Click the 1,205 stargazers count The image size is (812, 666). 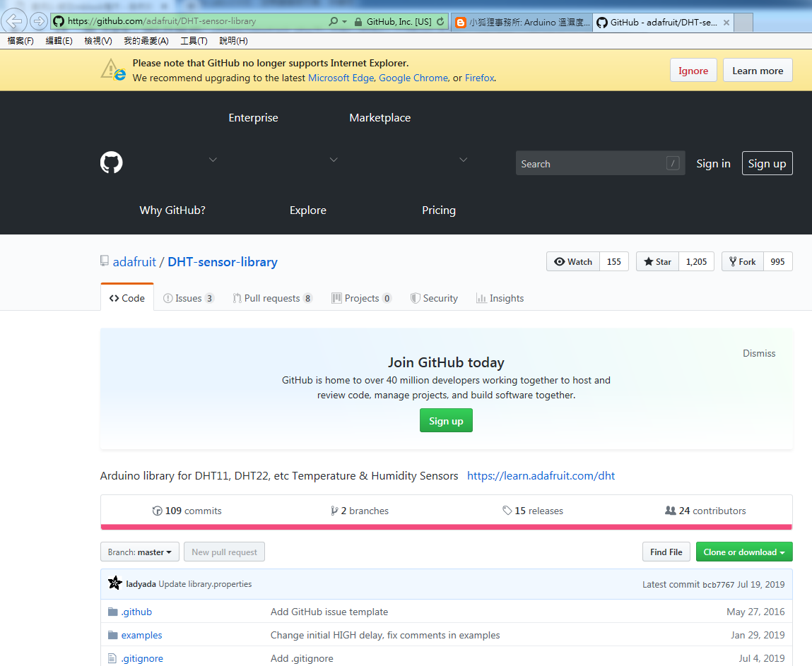pos(697,261)
